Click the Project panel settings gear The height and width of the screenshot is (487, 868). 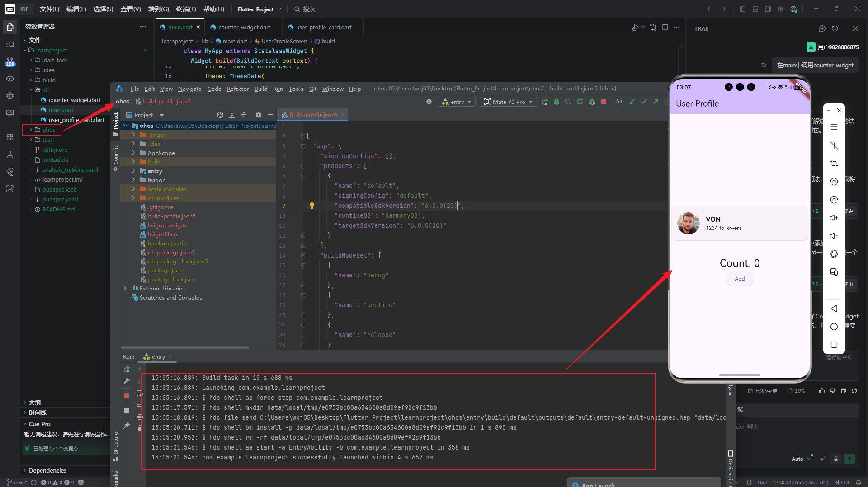pos(259,115)
